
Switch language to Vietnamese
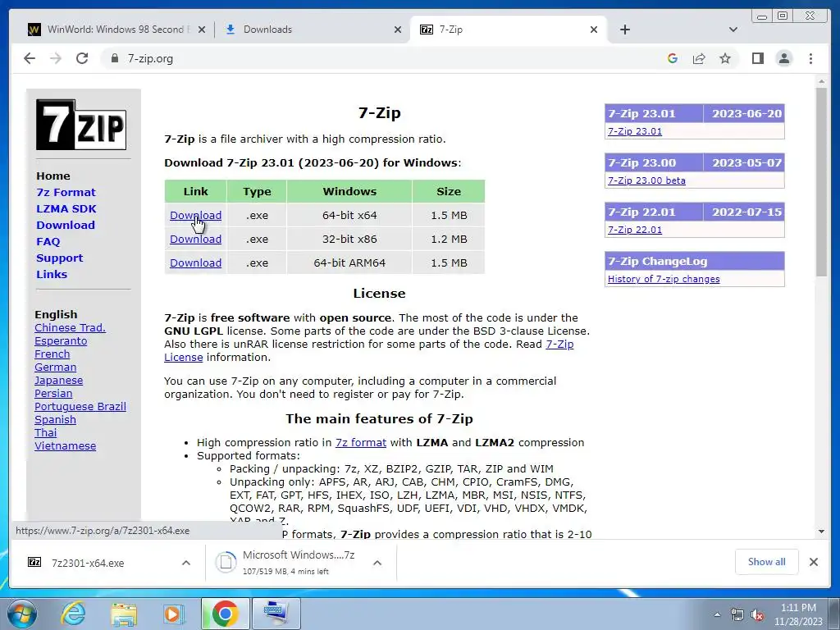coord(66,446)
